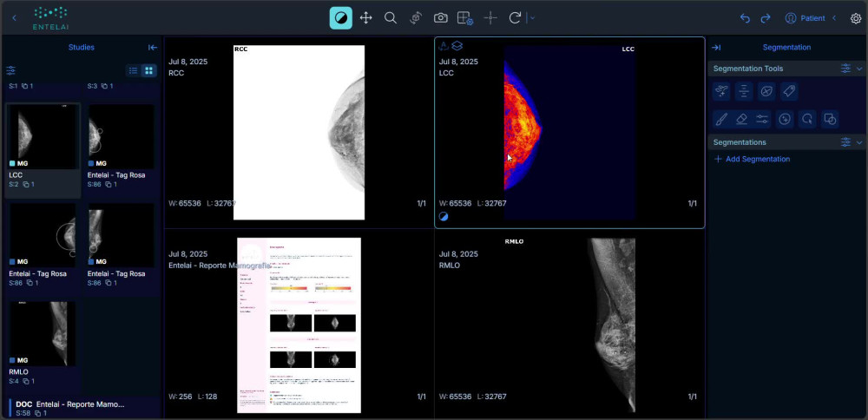868x420 pixels.
Task: Select the Brush tool
Action: point(721,119)
